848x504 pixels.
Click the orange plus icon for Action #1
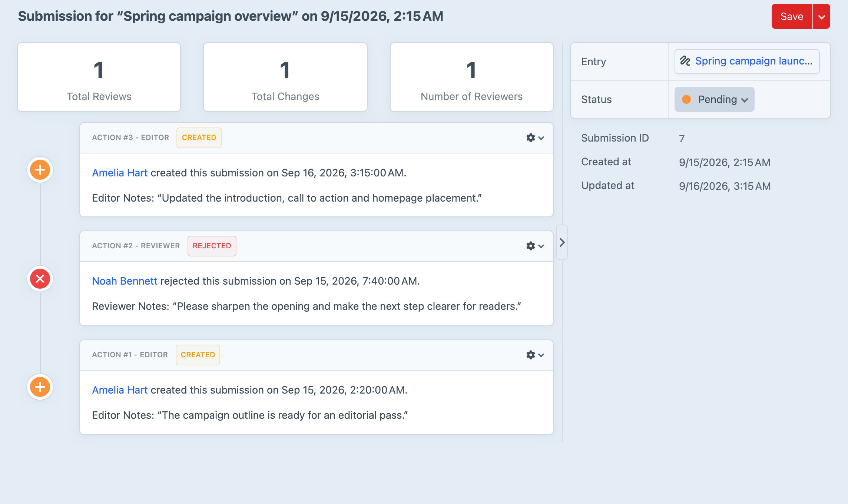pos(40,387)
